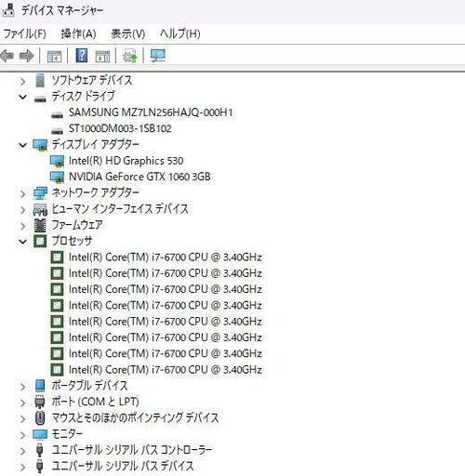Click the ファームウェア chip icon
This screenshot has width=465, height=476.
point(40,225)
